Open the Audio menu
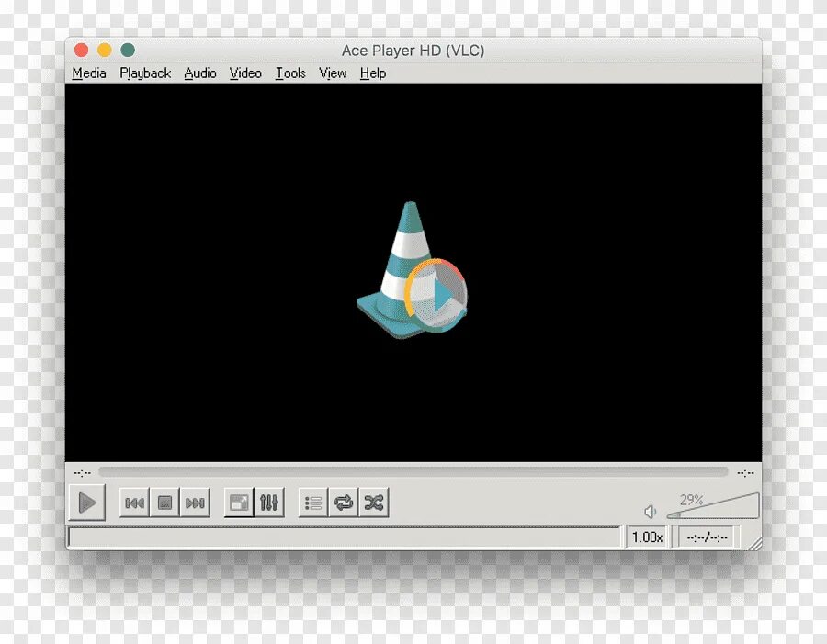 click(x=200, y=73)
